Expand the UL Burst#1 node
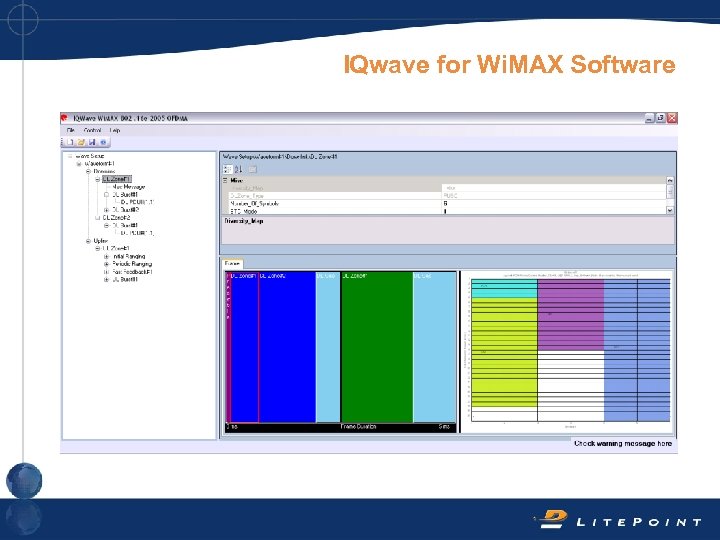This screenshot has width=720, height=540. pyautogui.click(x=107, y=279)
